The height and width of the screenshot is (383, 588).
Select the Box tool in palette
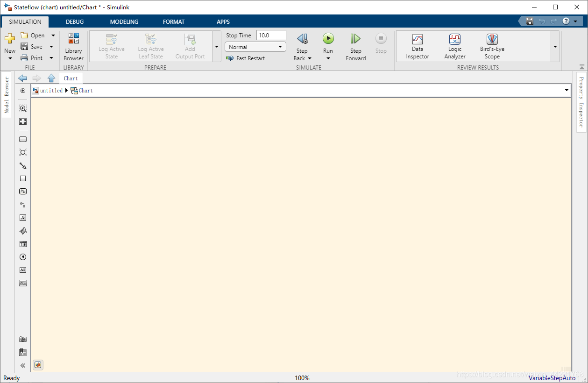pyautogui.click(x=23, y=178)
